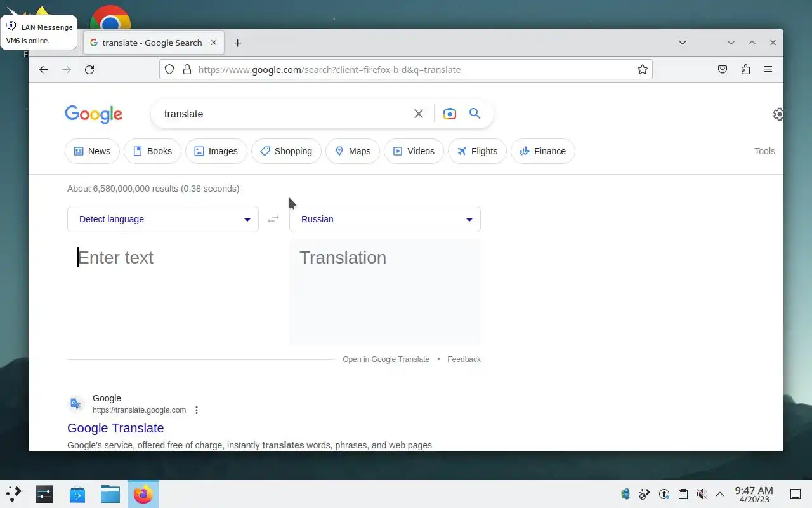
Task: Filter results by Flights
Action: pyautogui.click(x=477, y=151)
